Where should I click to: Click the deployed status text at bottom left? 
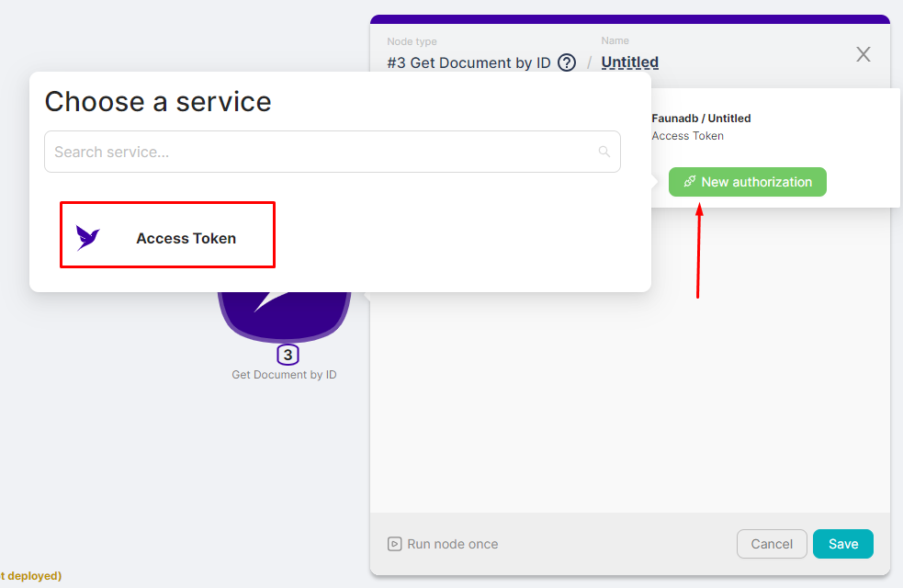30,576
